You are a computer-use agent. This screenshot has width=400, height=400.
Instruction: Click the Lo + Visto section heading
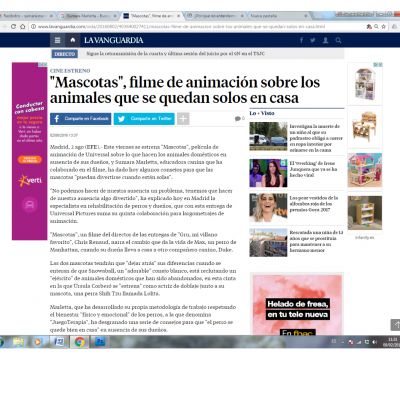(x=262, y=113)
